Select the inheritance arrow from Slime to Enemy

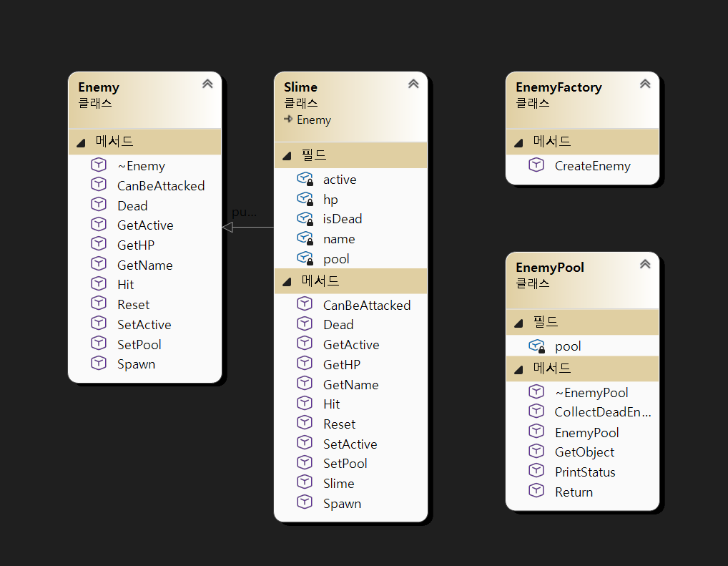(248, 228)
